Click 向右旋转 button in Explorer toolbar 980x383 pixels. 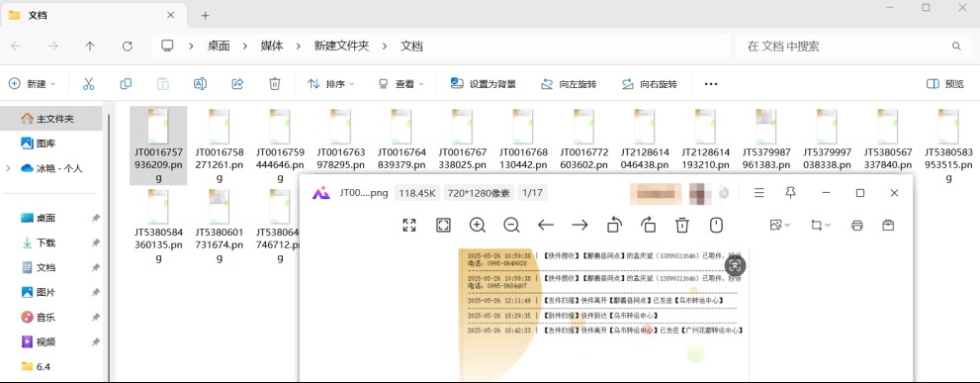coord(650,83)
